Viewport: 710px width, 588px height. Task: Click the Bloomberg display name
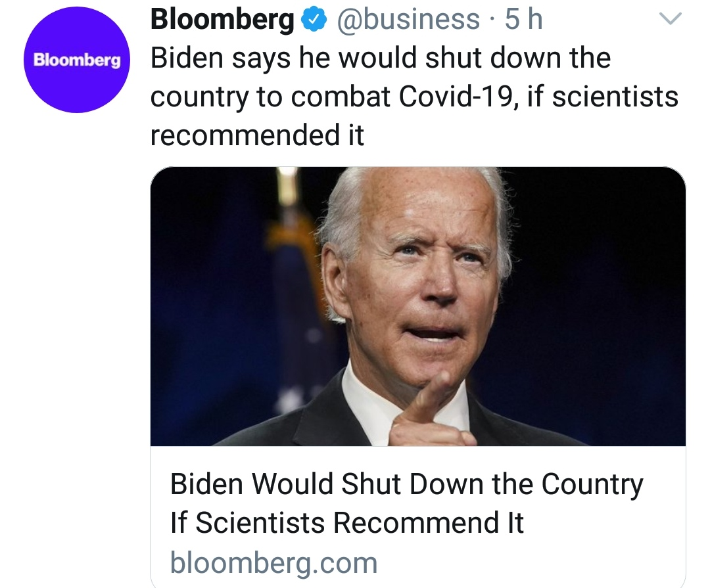coord(220,19)
